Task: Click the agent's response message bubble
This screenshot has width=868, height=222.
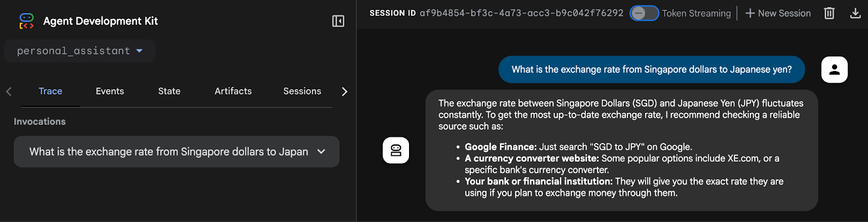Action: (621, 150)
